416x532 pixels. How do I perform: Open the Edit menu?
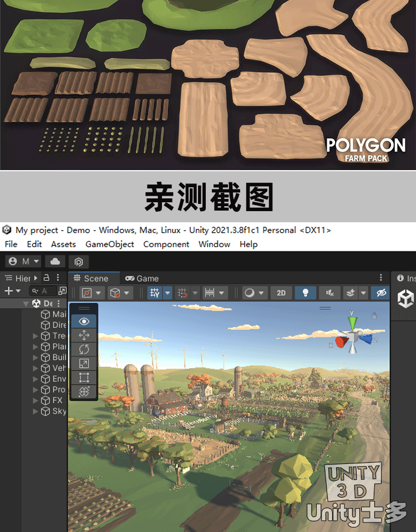(x=34, y=244)
